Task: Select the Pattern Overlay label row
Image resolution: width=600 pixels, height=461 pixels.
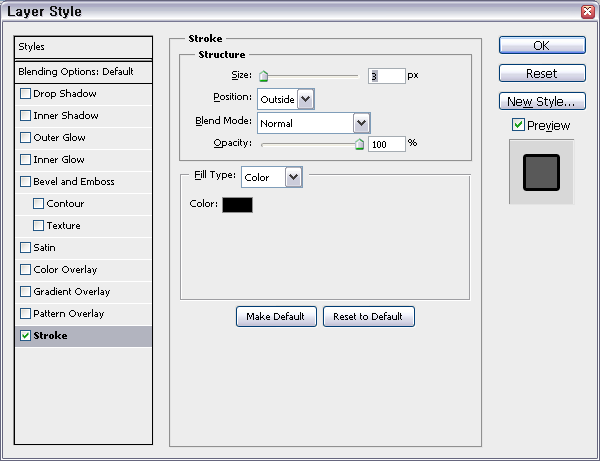Action: coord(68,314)
